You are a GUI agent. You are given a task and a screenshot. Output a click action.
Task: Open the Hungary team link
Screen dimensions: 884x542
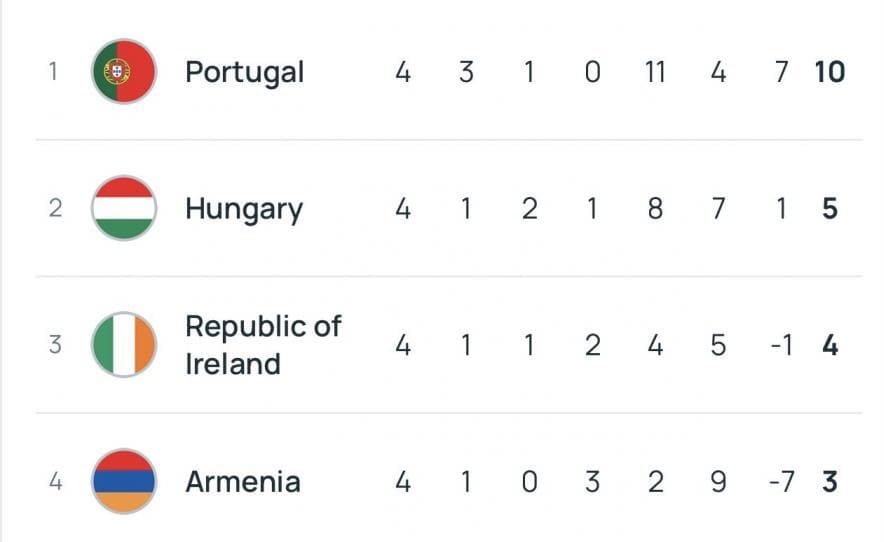[x=243, y=209]
